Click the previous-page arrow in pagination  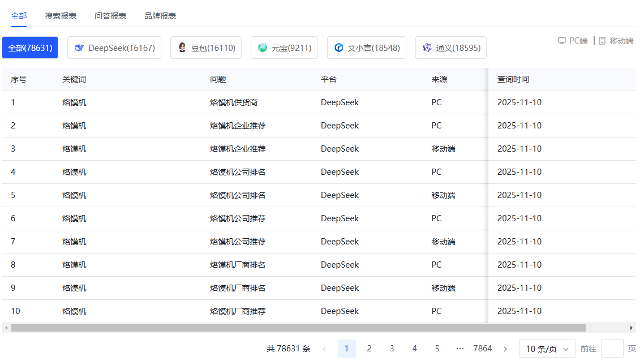point(324,349)
